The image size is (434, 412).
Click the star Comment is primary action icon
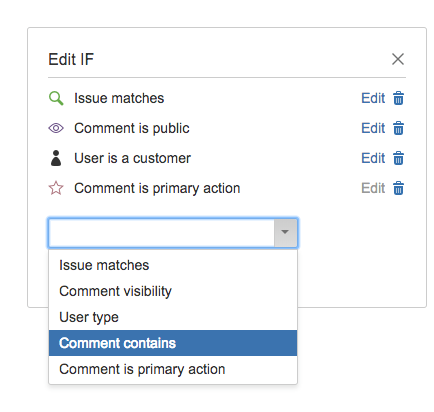pos(56,188)
